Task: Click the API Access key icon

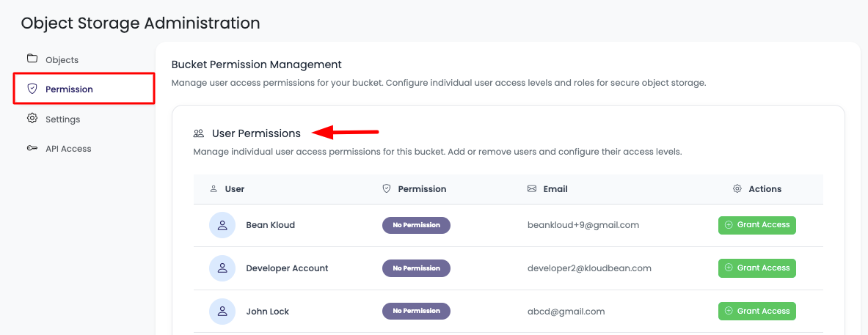Action: point(32,148)
